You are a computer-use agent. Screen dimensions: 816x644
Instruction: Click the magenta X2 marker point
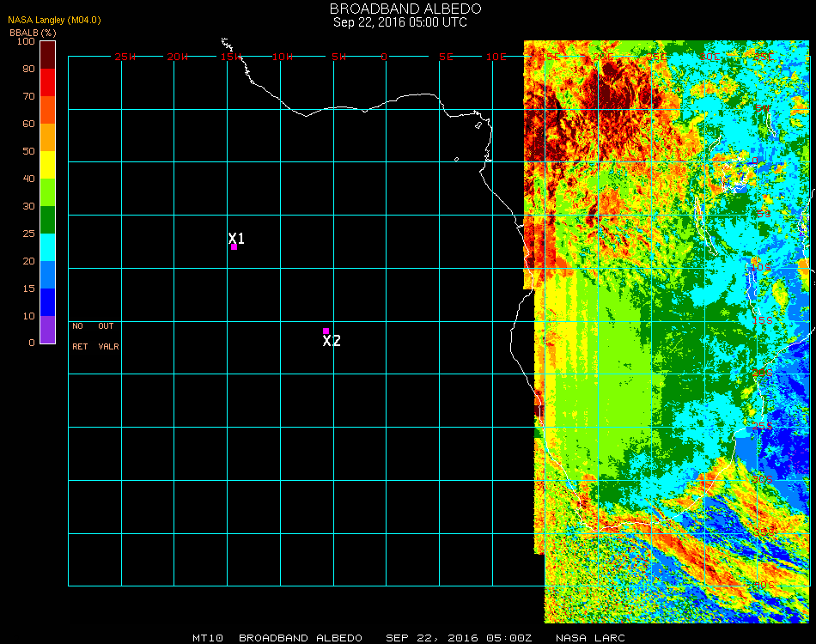click(x=326, y=331)
